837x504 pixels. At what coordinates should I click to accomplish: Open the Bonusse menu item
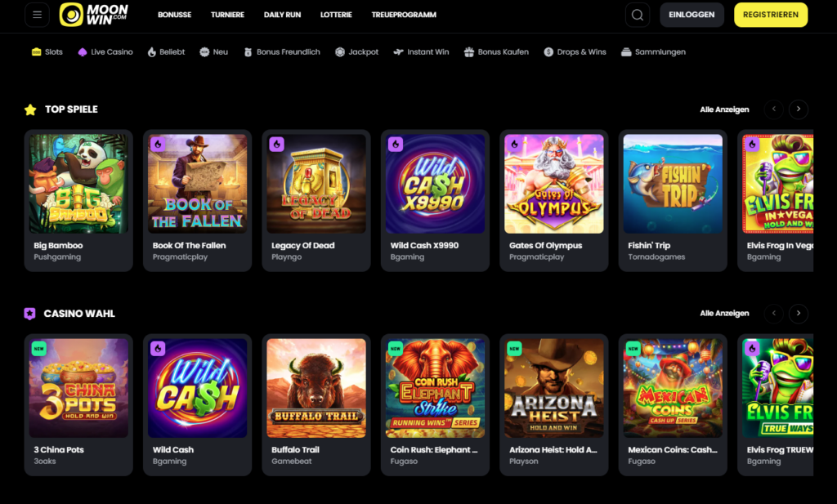click(x=174, y=15)
